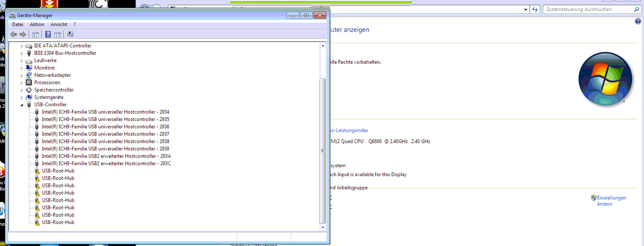
Task: Click the shield icon beside Einstellungen ändern
Action: click(594, 198)
